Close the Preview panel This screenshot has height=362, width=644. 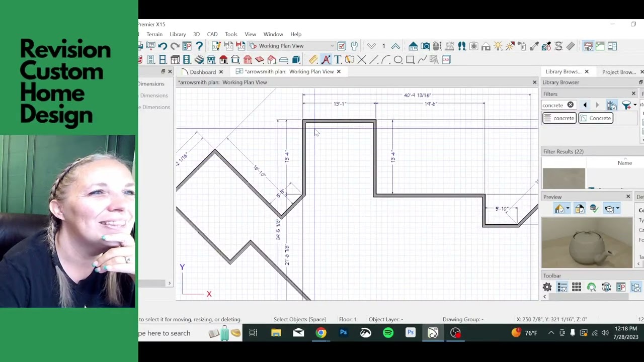click(x=628, y=197)
